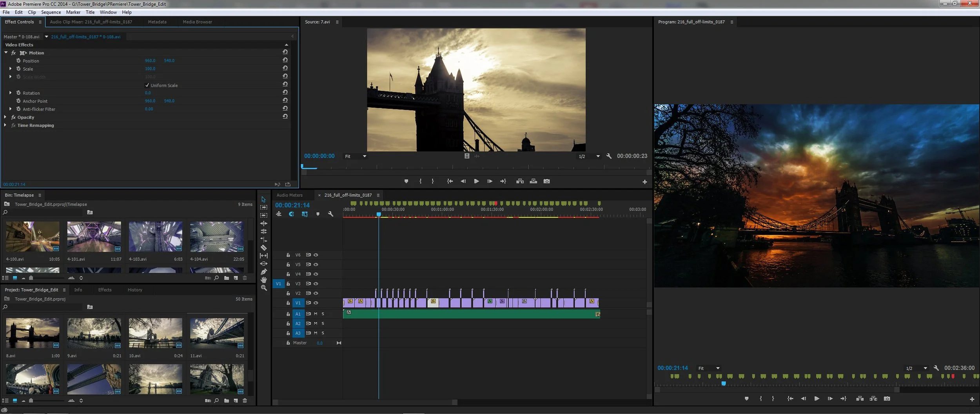980x414 pixels.
Task: Toggle lock on V2 track
Action: click(x=288, y=294)
